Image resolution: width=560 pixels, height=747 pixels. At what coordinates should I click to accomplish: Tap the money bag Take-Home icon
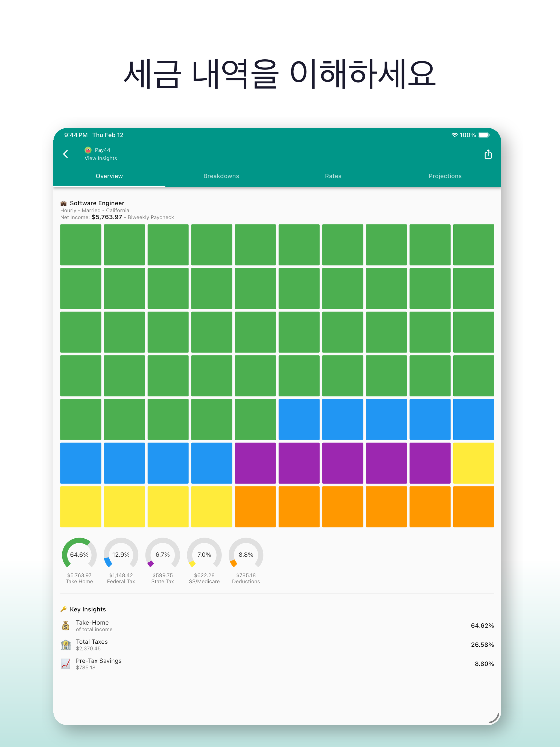(66, 626)
